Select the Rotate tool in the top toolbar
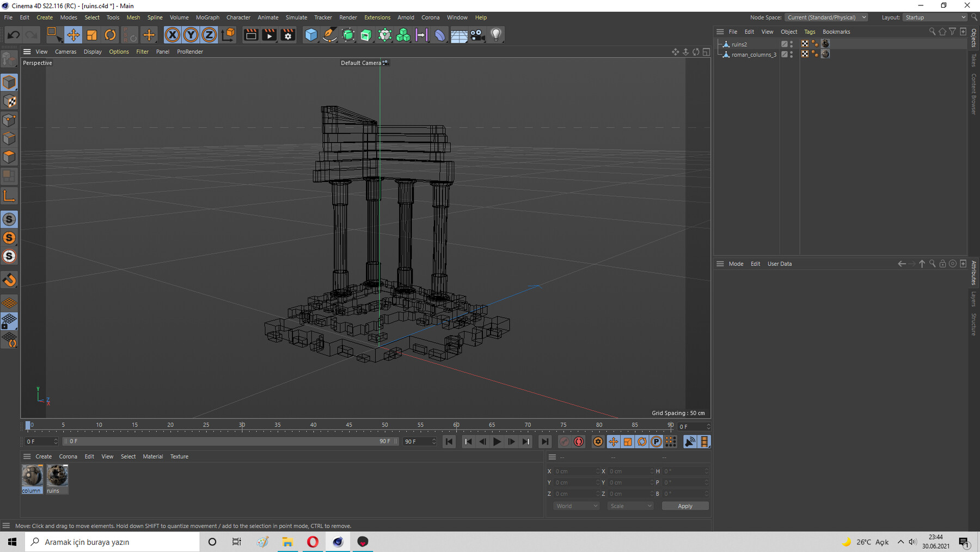Screen dimensions: 980x552 110,35
